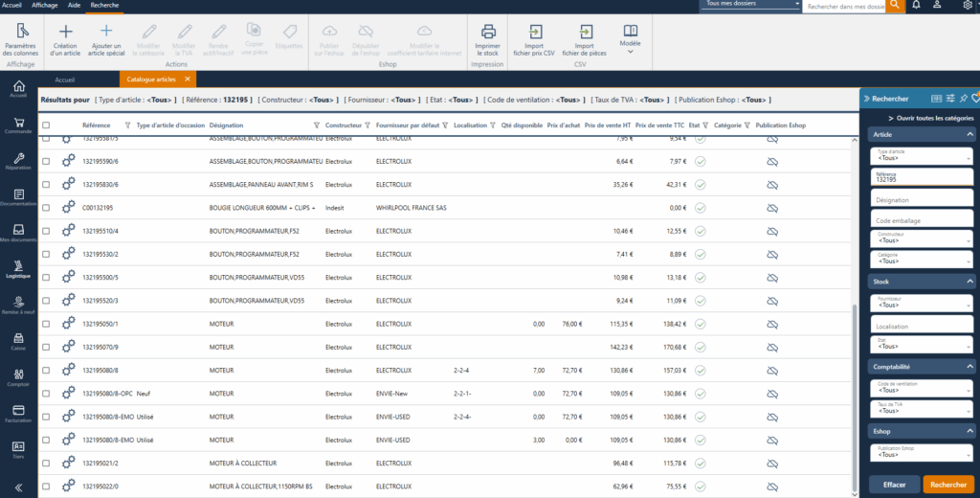Select checkbox for article 132195050/1
This screenshot has width=980, height=498.
pyautogui.click(x=45, y=324)
